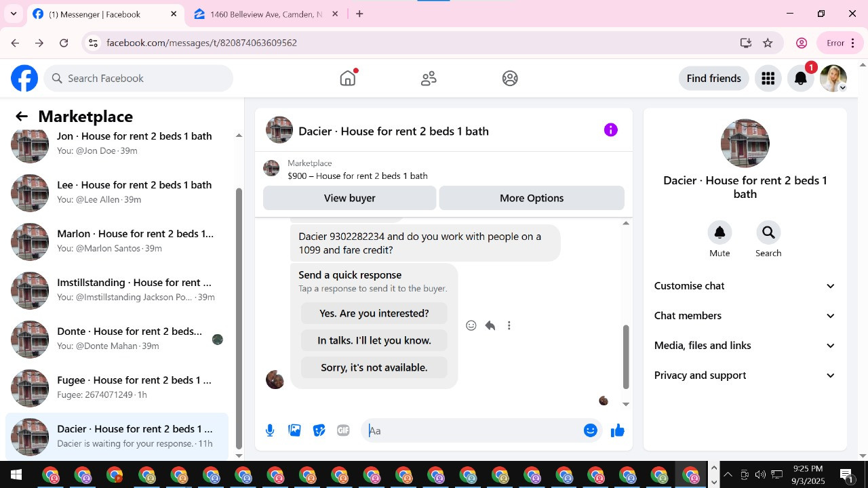Image resolution: width=868 pixels, height=488 pixels.
Task: Send quick response In talks. I'll let you know.
Action: coord(374,340)
